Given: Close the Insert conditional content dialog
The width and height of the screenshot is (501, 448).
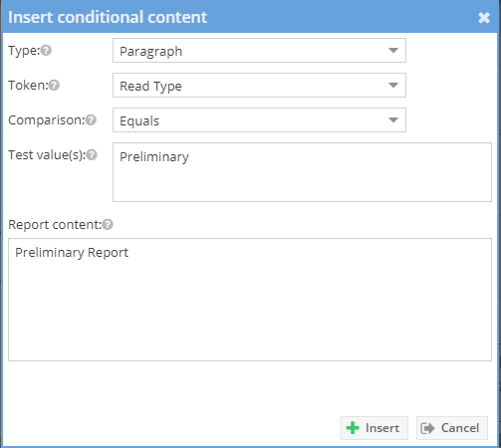Looking at the screenshot, I should 484,17.
